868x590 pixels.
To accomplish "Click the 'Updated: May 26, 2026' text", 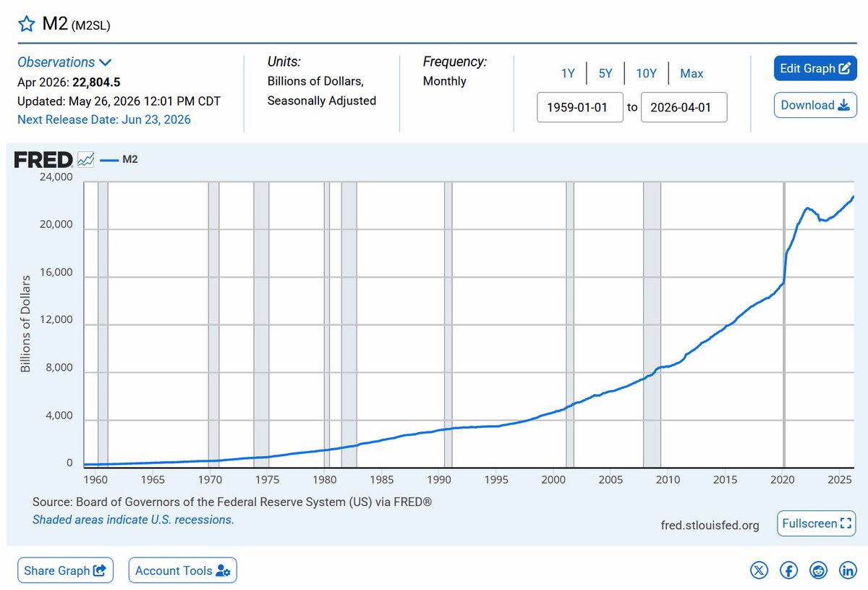I will pos(119,101).
